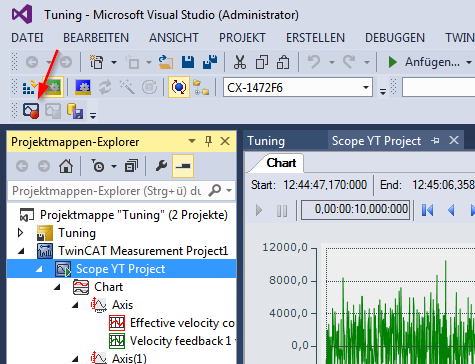This screenshot has height=364, width=475.
Task: Select Velocity feedback 1 channel
Action: [173, 341]
